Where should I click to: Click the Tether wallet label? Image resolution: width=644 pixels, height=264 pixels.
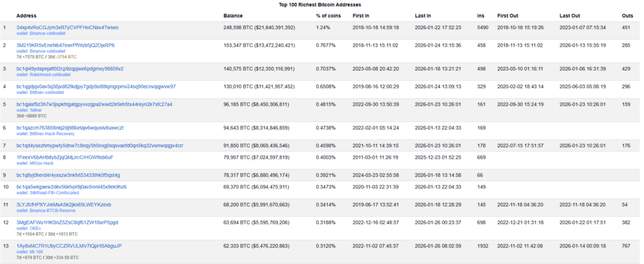(x=28, y=110)
